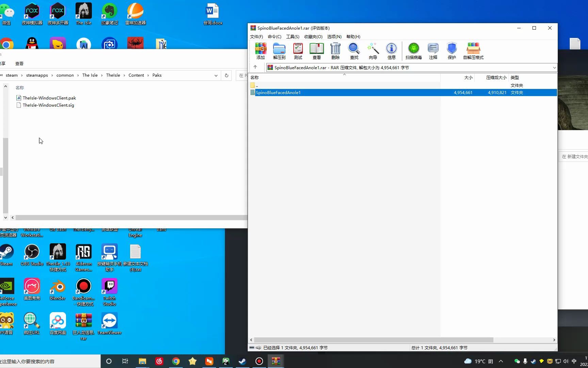588x368 pixels.
Task: Click the taskbar search box
Action: (x=50, y=361)
